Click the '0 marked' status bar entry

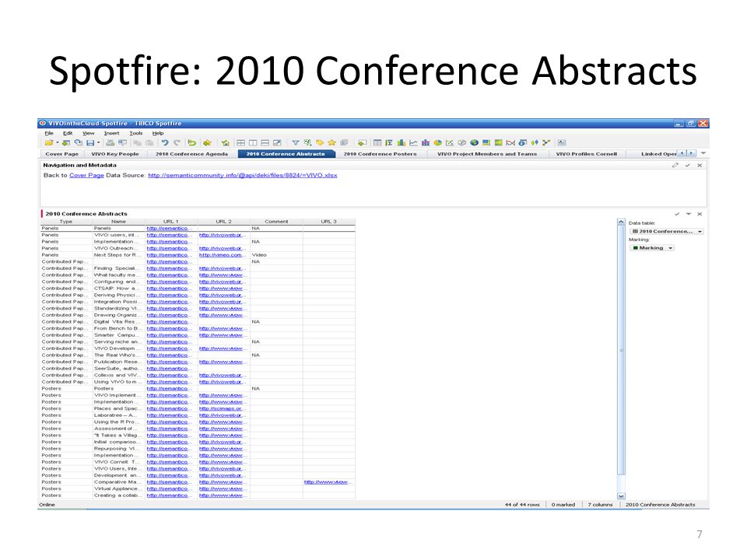[x=563, y=505]
